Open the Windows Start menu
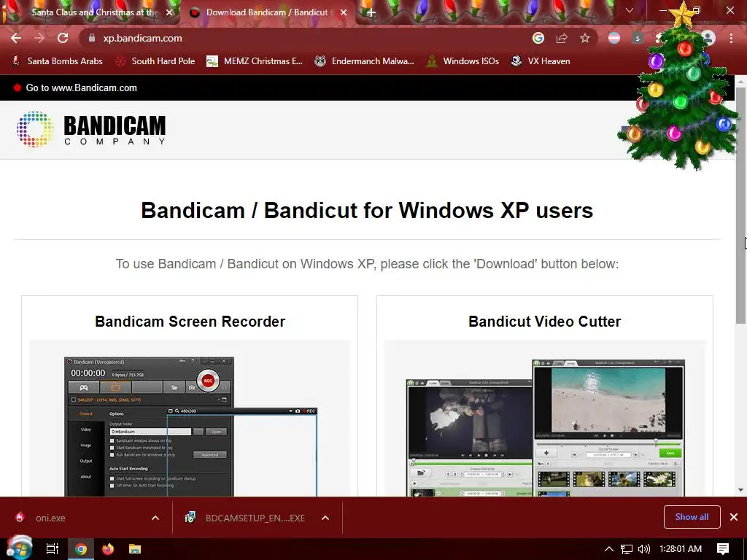This screenshot has width=747, height=560. (19, 548)
